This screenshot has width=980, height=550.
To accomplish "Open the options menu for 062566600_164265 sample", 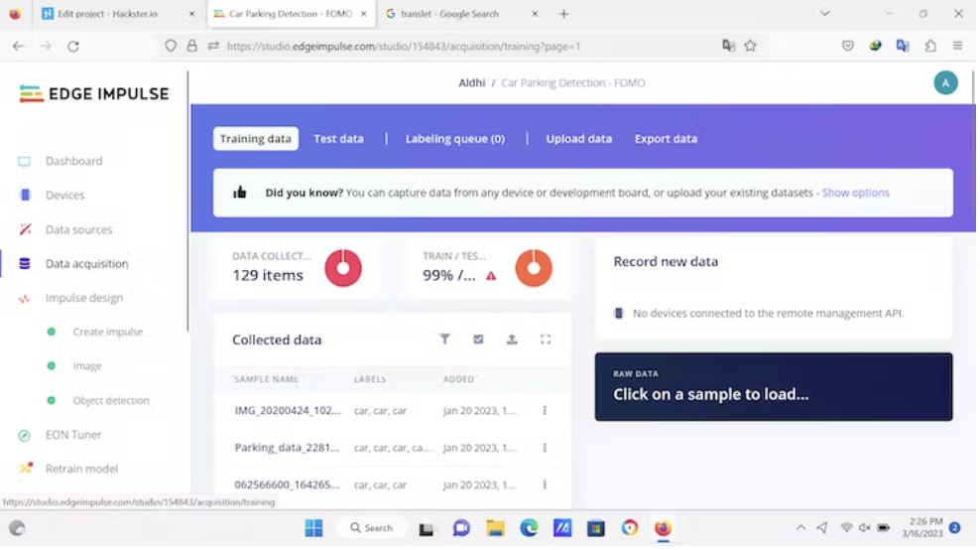I will pos(545,484).
